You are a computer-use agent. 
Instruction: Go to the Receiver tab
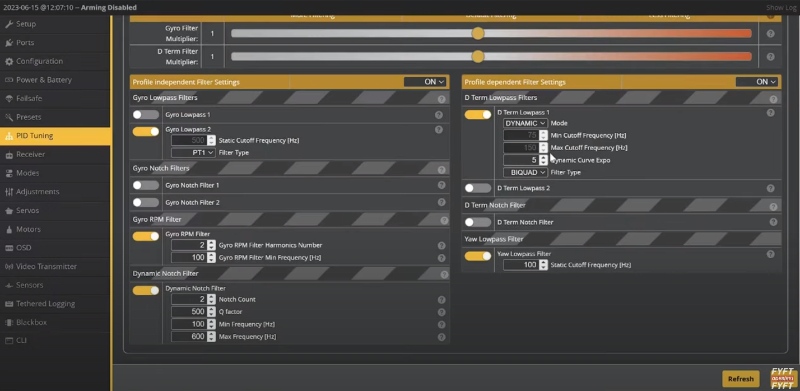click(x=55, y=155)
